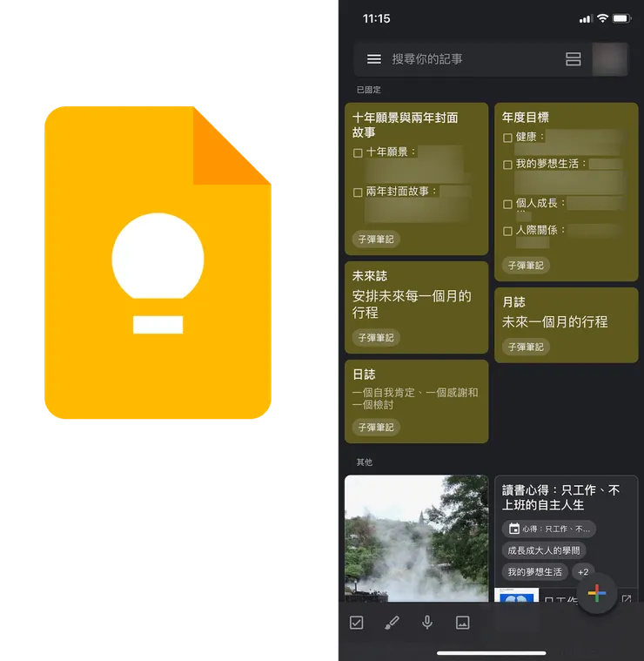The width and height of the screenshot is (644, 661).
Task: Check the 我的夢想生活 checkbox in 年度目標
Action: pyautogui.click(x=507, y=165)
